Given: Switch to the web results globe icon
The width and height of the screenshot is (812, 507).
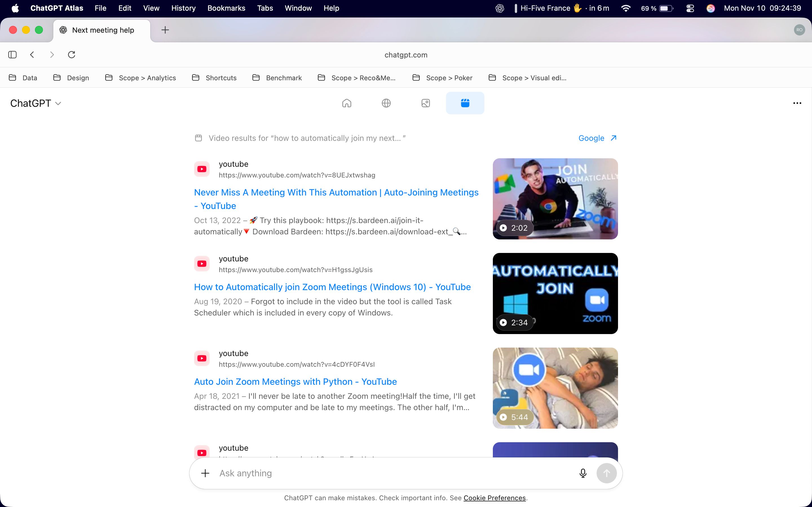Looking at the screenshot, I should point(386,103).
